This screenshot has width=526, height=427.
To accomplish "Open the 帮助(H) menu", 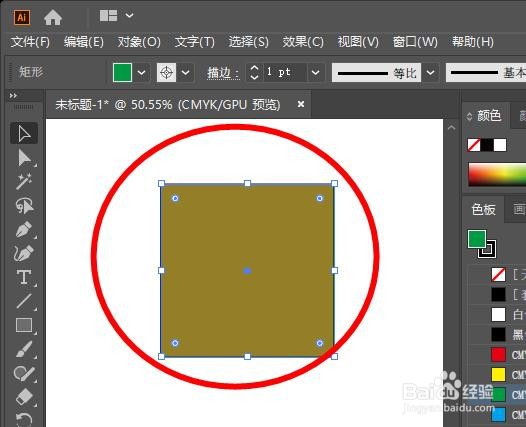I will tap(473, 42).
